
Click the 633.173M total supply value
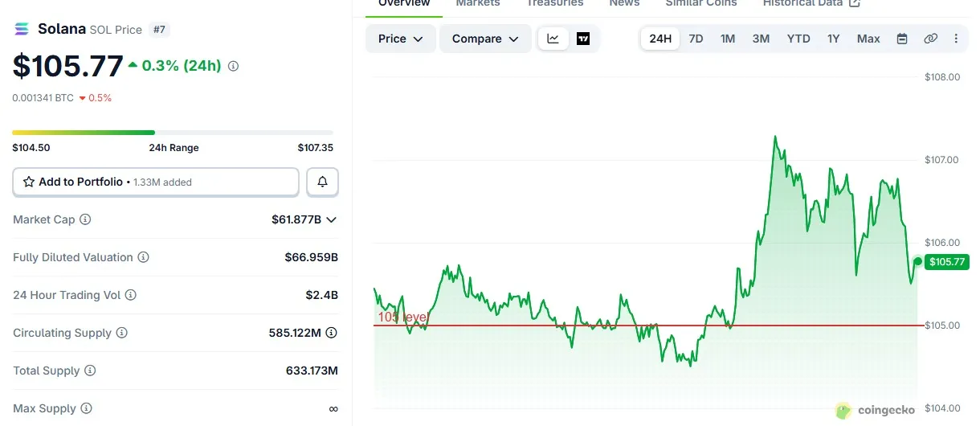tap(312, 371)
